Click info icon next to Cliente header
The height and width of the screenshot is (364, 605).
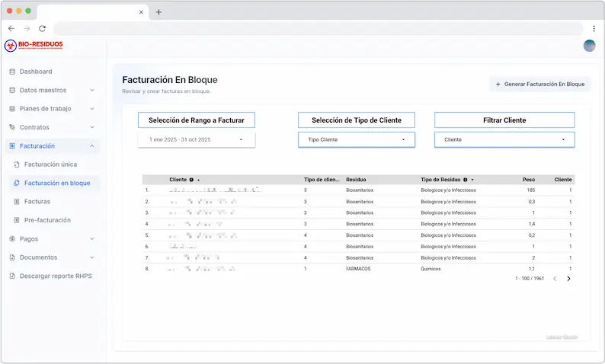click(191, 180)
